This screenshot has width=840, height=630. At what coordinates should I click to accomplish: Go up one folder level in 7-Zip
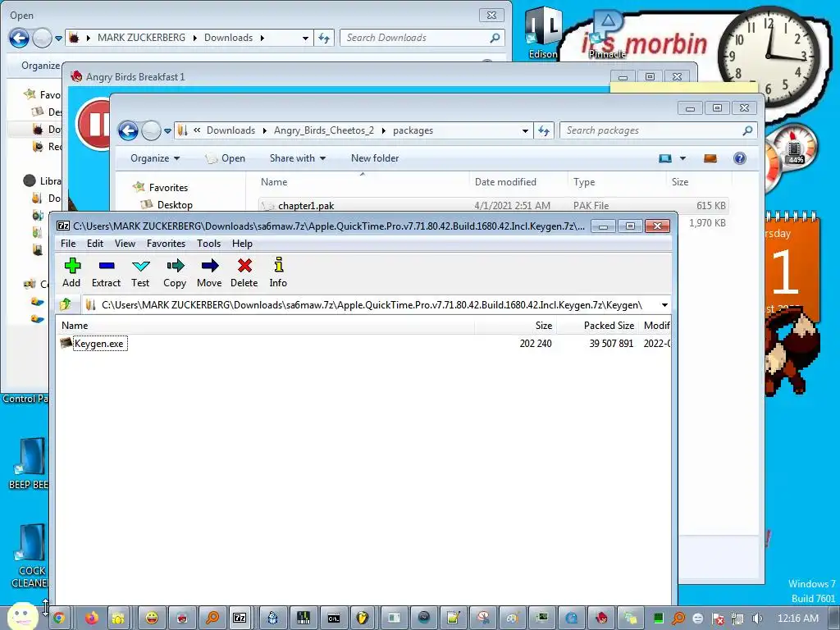pos(66,304)
